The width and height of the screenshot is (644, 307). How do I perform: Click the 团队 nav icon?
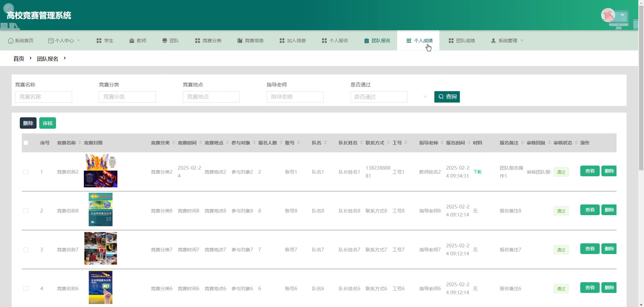click(x=165, y=41)
